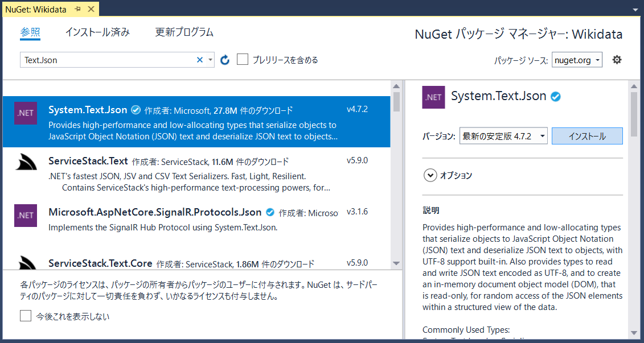Open the tab list dropdown arrow at top right
This screenshot has width=644, height=343.
(x=636, y=10)
